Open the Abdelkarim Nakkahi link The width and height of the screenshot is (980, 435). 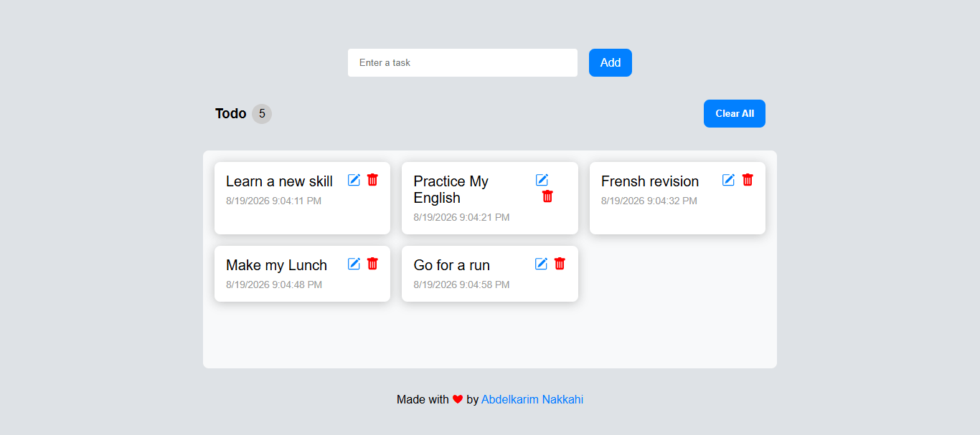click(x=532, y=400)
